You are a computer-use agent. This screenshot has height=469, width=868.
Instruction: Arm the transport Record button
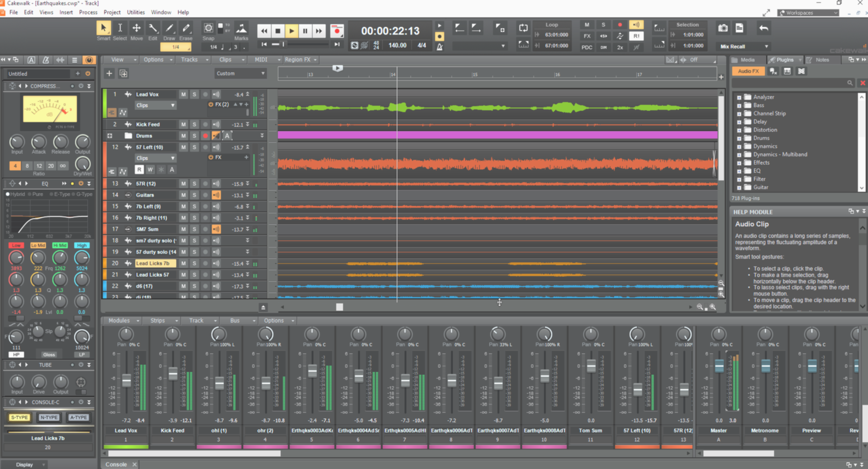[337, 31]
